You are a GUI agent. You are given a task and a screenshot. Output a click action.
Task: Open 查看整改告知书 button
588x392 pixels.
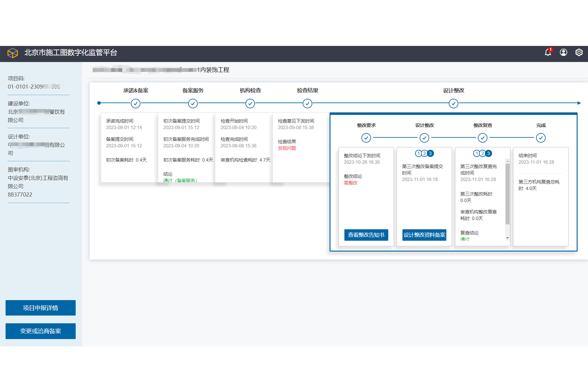(x=366, y=235)
